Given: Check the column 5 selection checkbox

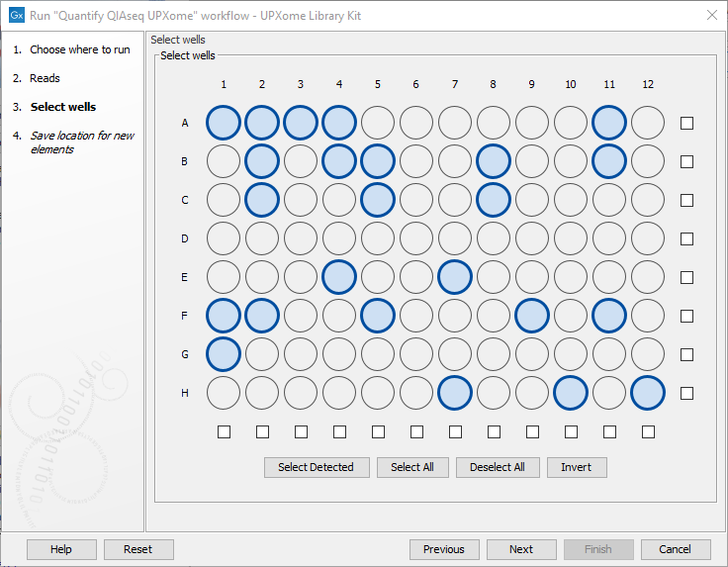Looking at the screenshot, I should 378,431.
